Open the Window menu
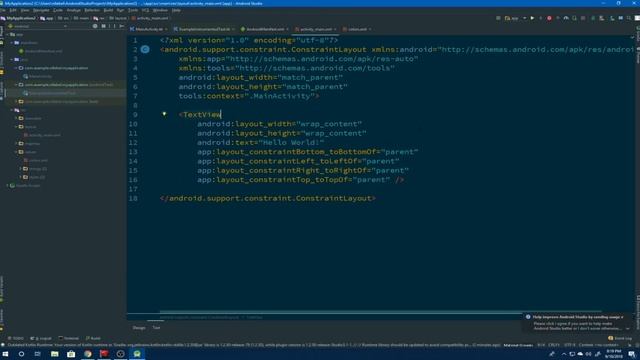 [160, 10]
